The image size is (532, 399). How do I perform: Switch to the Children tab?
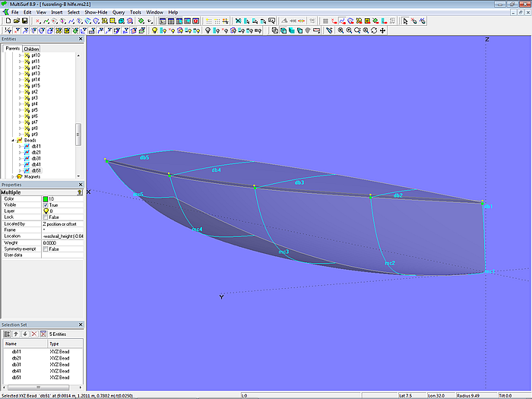pos(31,49)
